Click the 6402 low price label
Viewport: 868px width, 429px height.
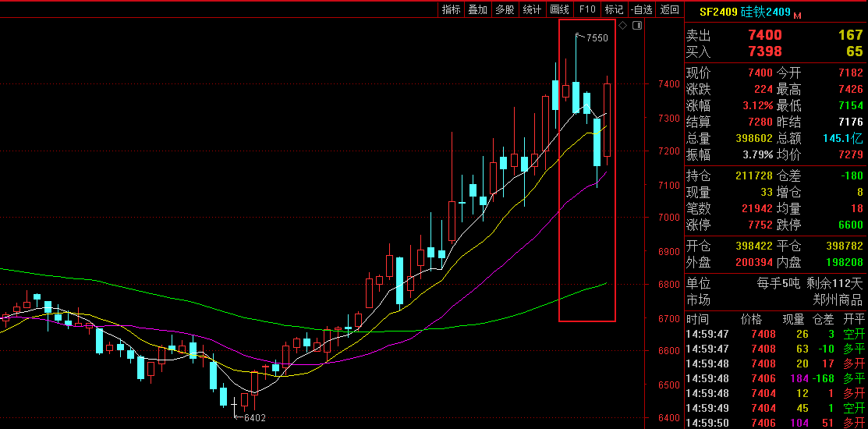[x=254, y=417]
